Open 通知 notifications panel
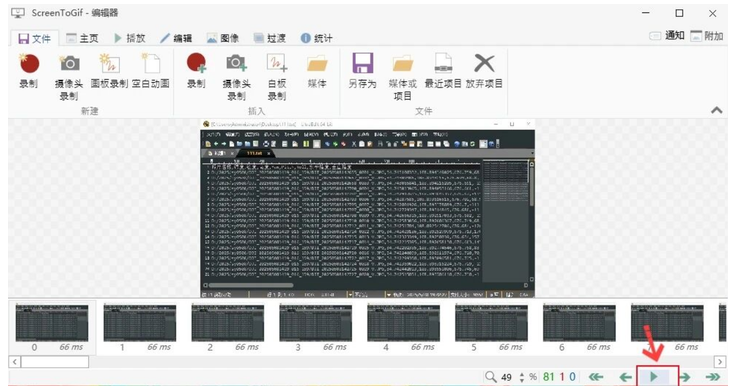731x386 pixels. click(x=667, y=35)
